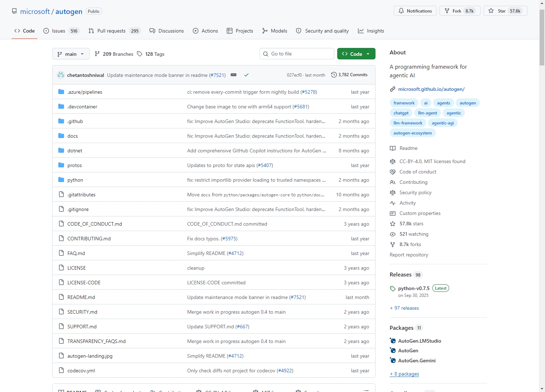The width and height of the screenshot is (545, 392).
Task: Open the dotnet folder
Action: pos(75,151)
